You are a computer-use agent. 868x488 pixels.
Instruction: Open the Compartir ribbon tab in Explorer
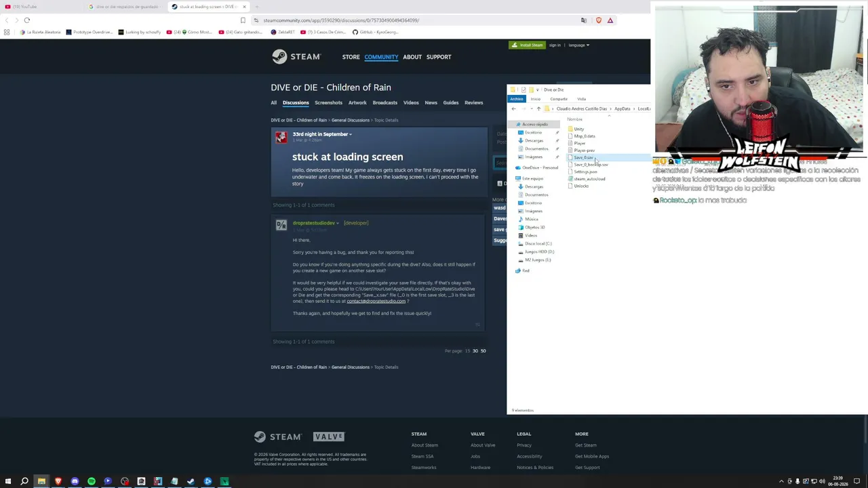[559, 99]
